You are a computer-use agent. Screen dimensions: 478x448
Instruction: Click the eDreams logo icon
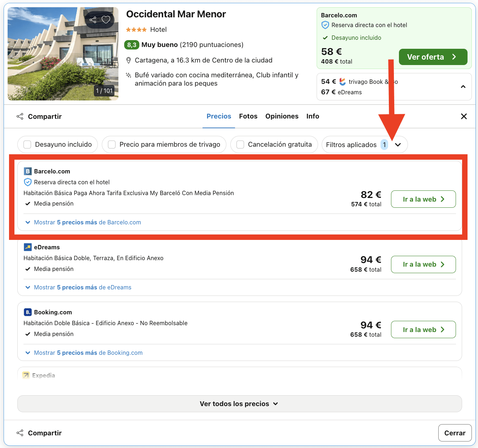27,247
